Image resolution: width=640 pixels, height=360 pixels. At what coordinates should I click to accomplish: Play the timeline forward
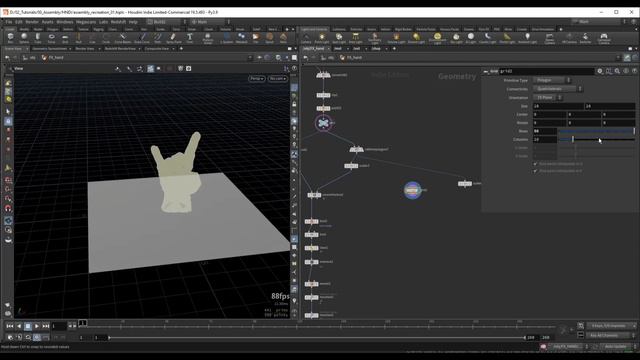(37, 326)
